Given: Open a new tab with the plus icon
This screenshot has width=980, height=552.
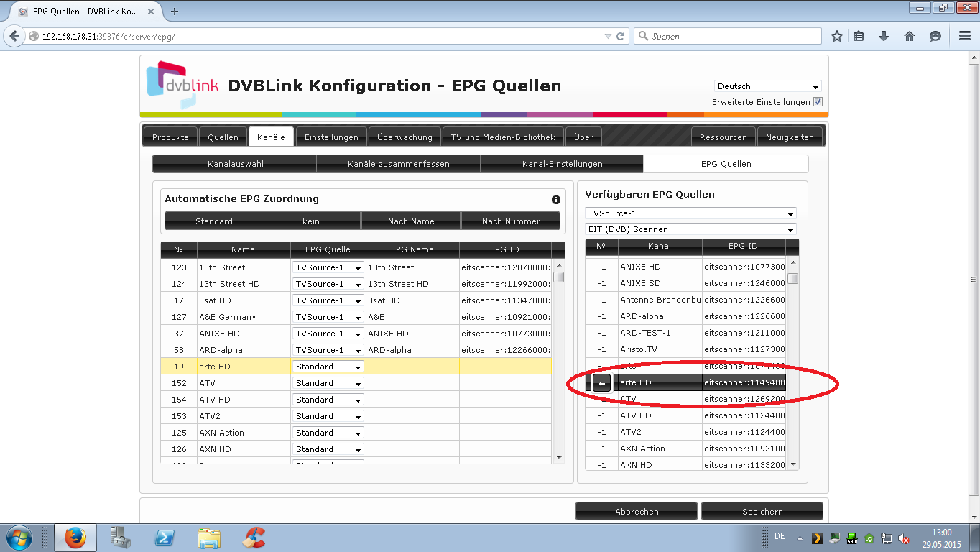Looking at the screenshot, I should point(175,11).
